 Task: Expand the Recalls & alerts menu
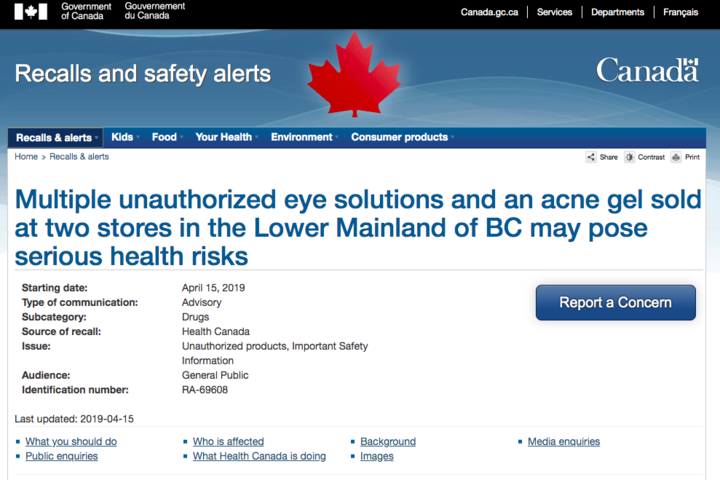[x=56, y=137]
